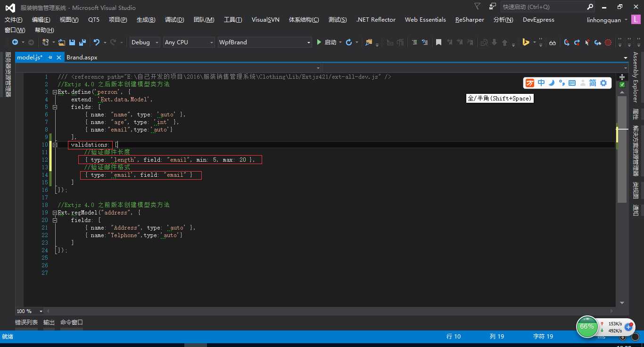Click the run-to-cursor pointer icon

(x=587, y=42)
